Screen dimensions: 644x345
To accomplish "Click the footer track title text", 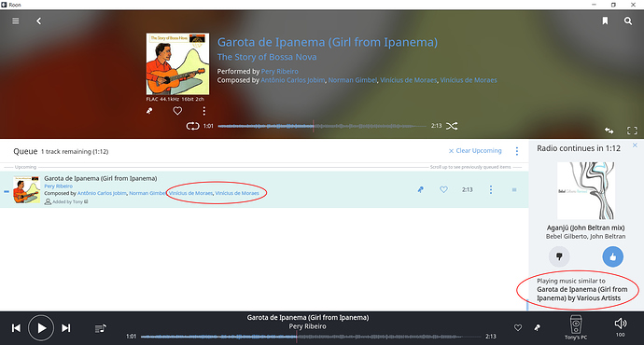I will pyautogui.click(x=308, y=317).
